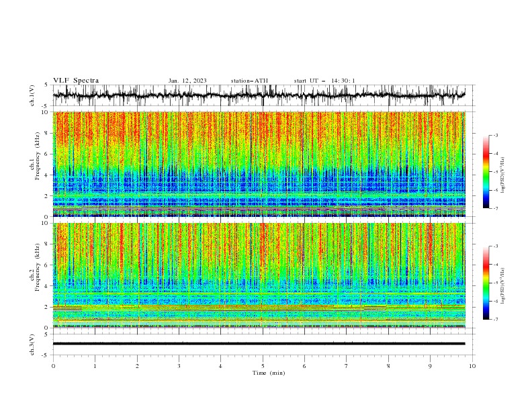Click the ch.1 PSD color bar
The width and height of the screenshot is (532, 411).
click(x=486, y=172)
